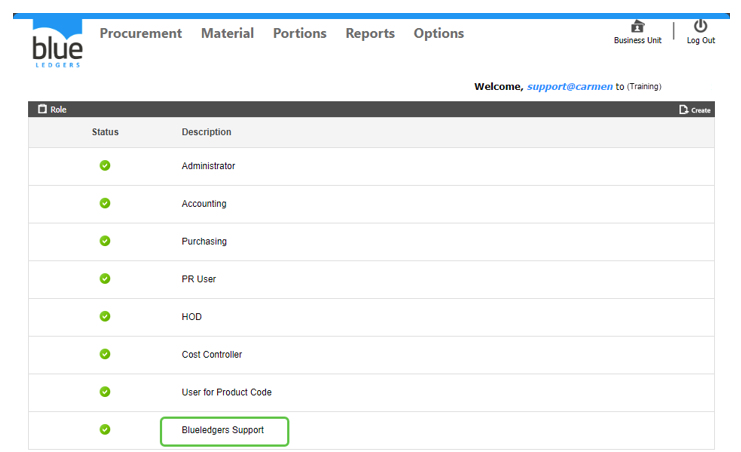Open the Procurement menu
The width and height of the screenshot is (741, 452).
(x=141, y=33)
